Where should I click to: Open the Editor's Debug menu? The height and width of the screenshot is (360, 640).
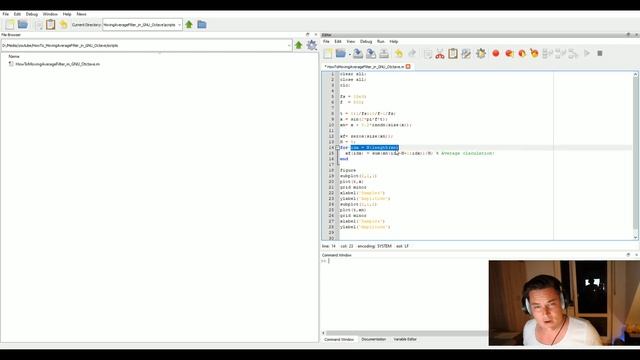366,42
